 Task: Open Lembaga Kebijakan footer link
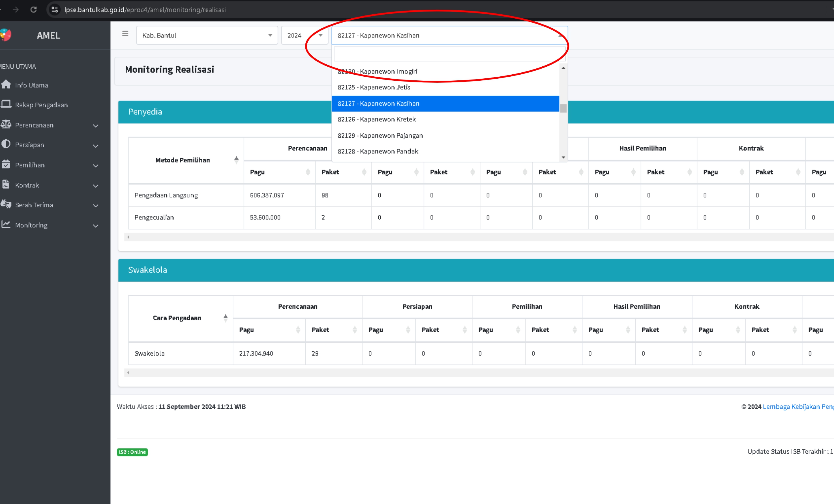(x=798, y=406)
